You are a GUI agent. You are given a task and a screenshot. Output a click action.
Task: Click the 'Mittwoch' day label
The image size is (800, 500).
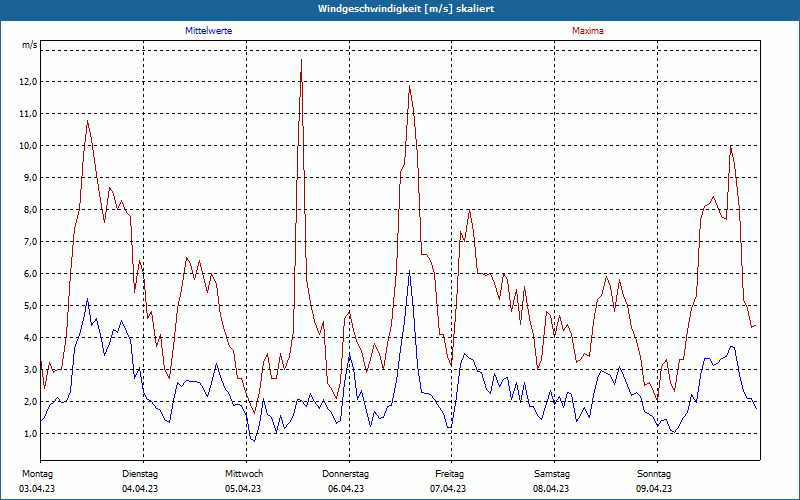coord(244,474)
